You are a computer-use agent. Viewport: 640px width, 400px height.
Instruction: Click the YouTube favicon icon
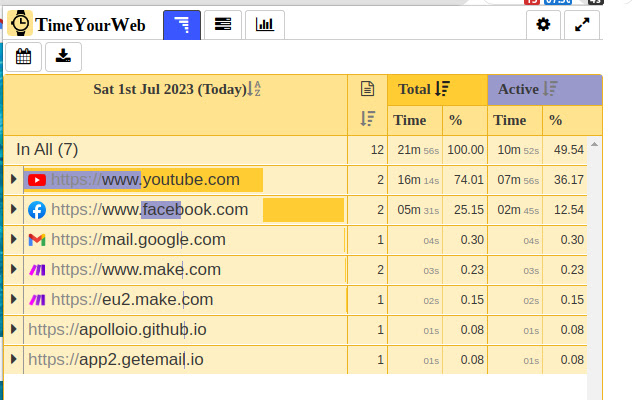point(37,180)
